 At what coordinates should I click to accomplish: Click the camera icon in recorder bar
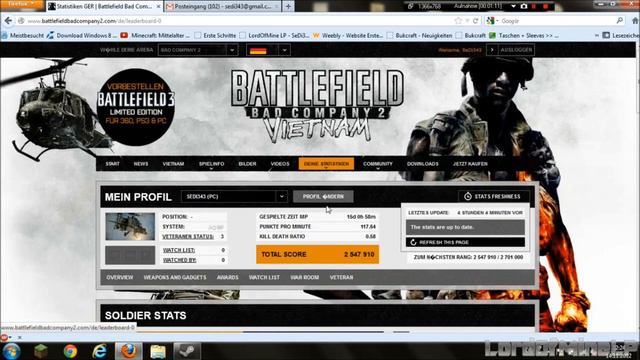524,6
